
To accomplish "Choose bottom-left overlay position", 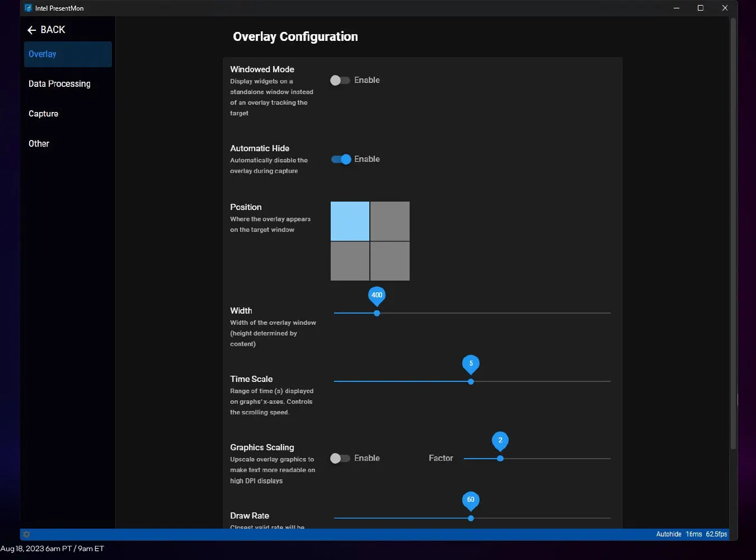I will point(350,262).
